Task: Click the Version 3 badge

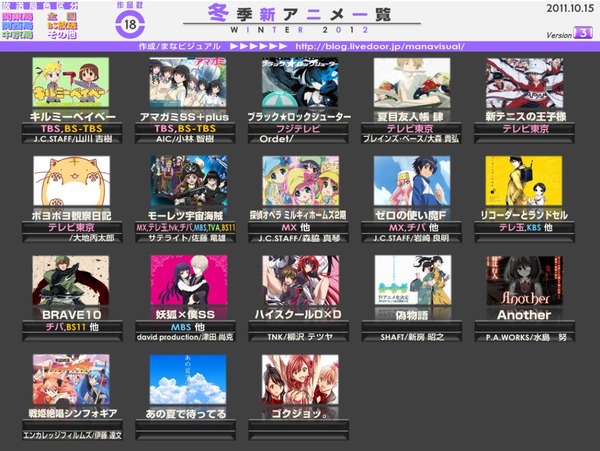Action: click(582, 33)
